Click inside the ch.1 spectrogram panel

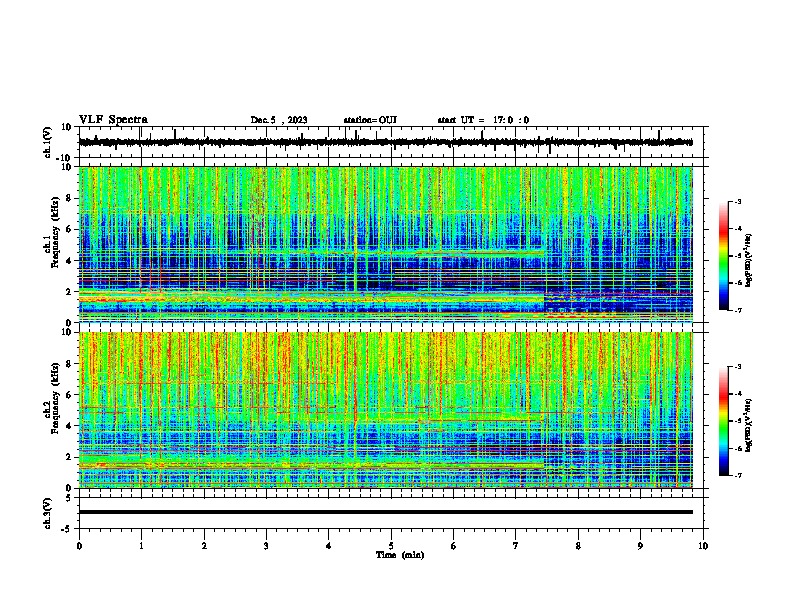385,244
